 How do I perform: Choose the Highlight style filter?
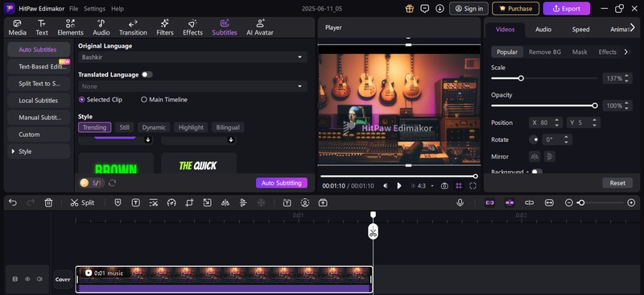pos(191,127)
